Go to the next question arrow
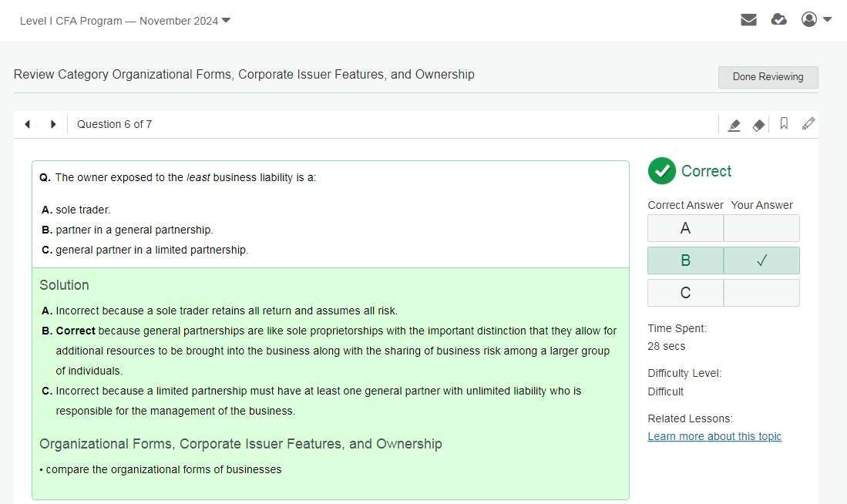The image size is (847, 504). tap(53, 124)
